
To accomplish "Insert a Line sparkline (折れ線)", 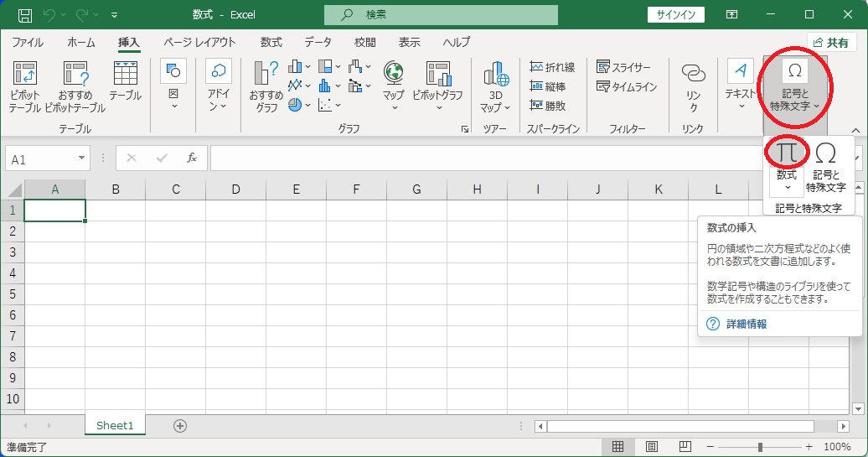I will (x=552, y=67).
